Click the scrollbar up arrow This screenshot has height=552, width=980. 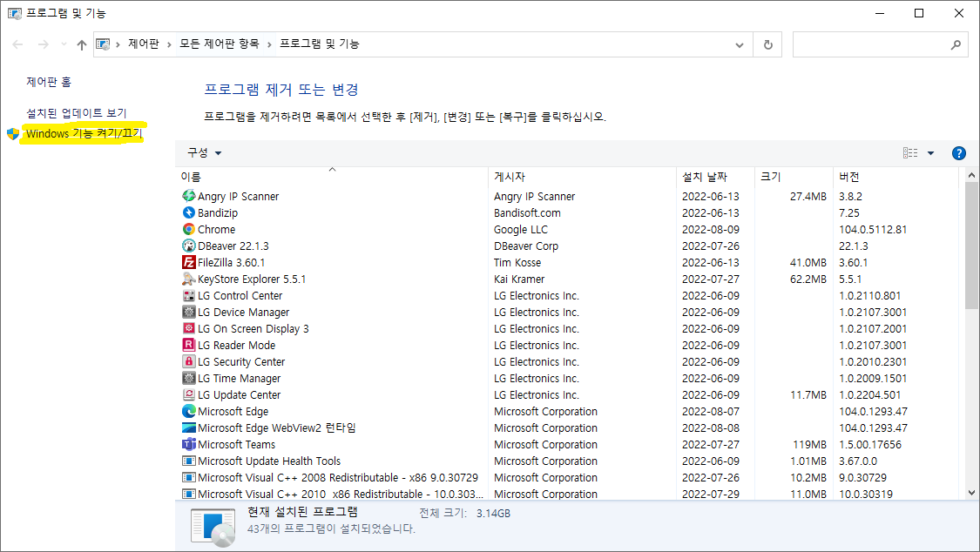pos(971,176)
